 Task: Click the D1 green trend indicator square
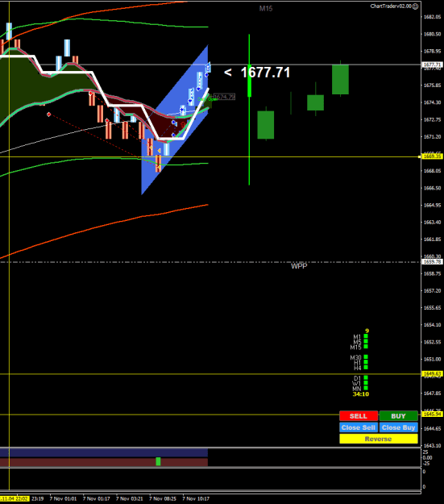[366, 377]
